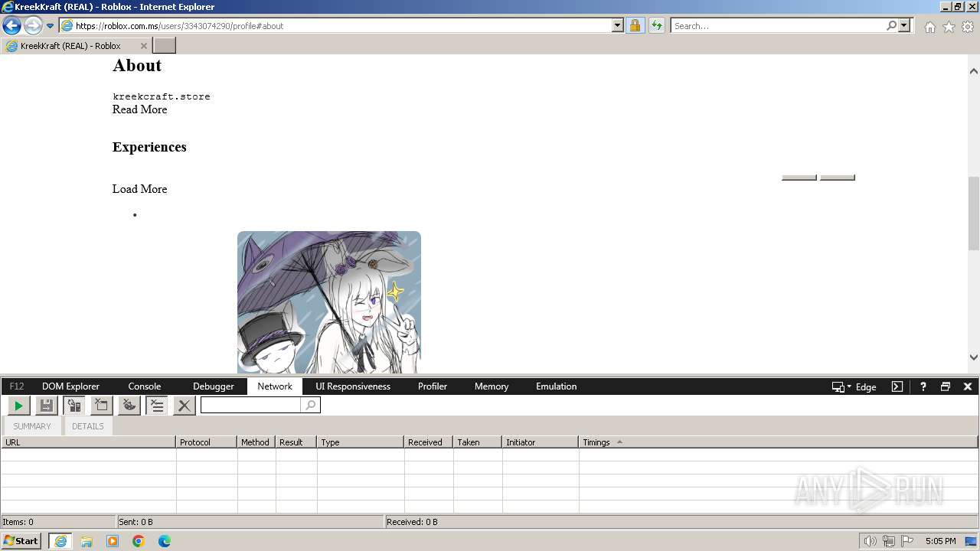Launch Microsoft Edge from the taskbar
The image size is (980, 551).
pyautogui.click(x=165, y=541)
